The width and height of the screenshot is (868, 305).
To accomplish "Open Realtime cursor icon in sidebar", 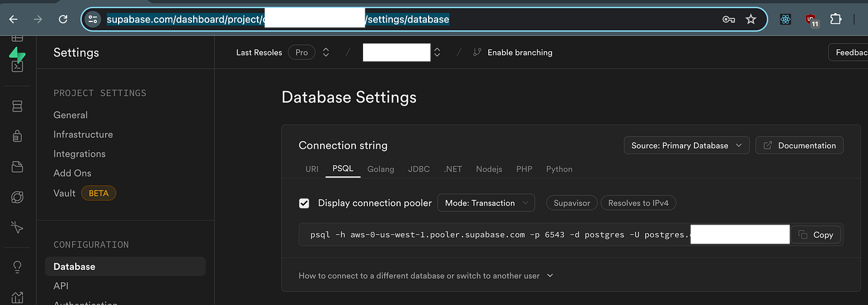I will click(x=17, y=227).
